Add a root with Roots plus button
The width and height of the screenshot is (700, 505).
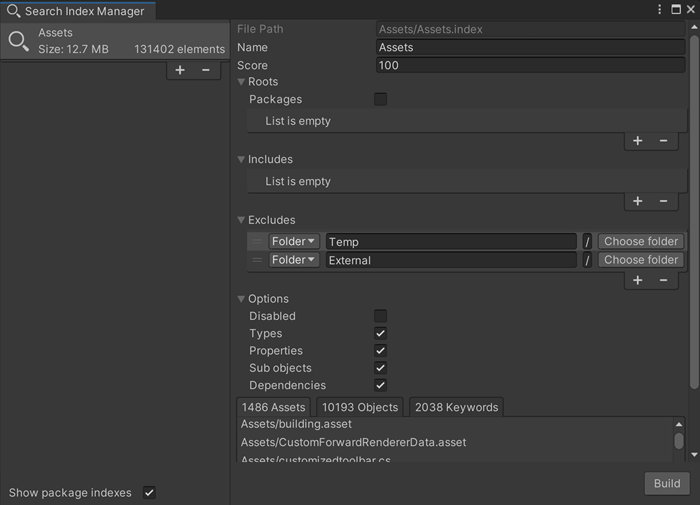coord(638,141)
